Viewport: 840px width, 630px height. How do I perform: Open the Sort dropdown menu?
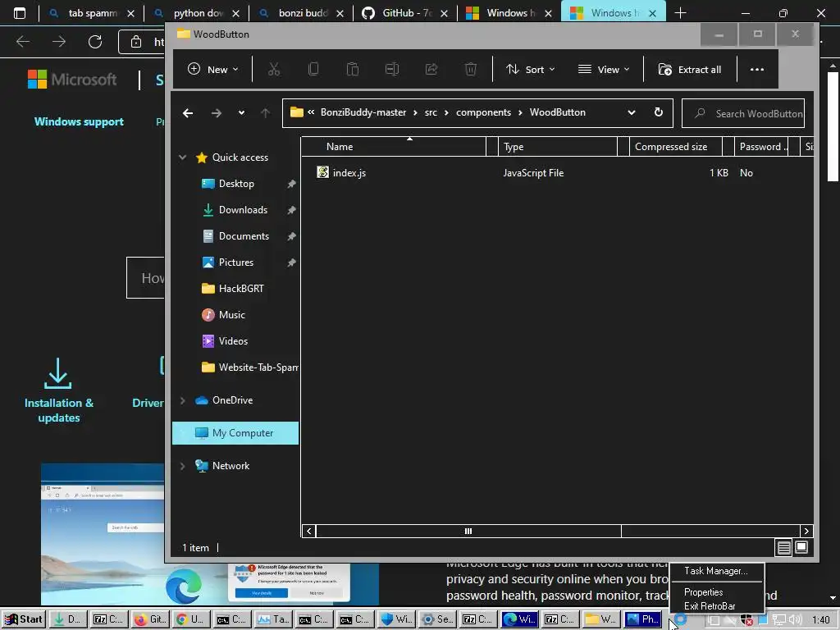(531, 69)
